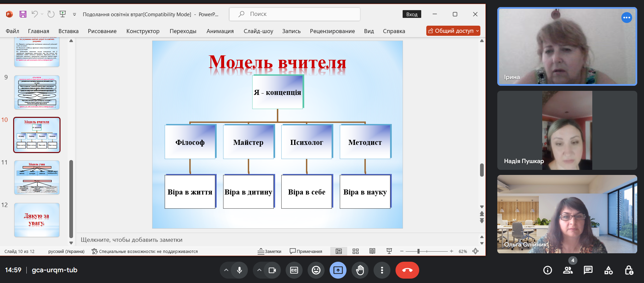Select the Віра в життя box
644x283 pixels.
tap(190, 191)
